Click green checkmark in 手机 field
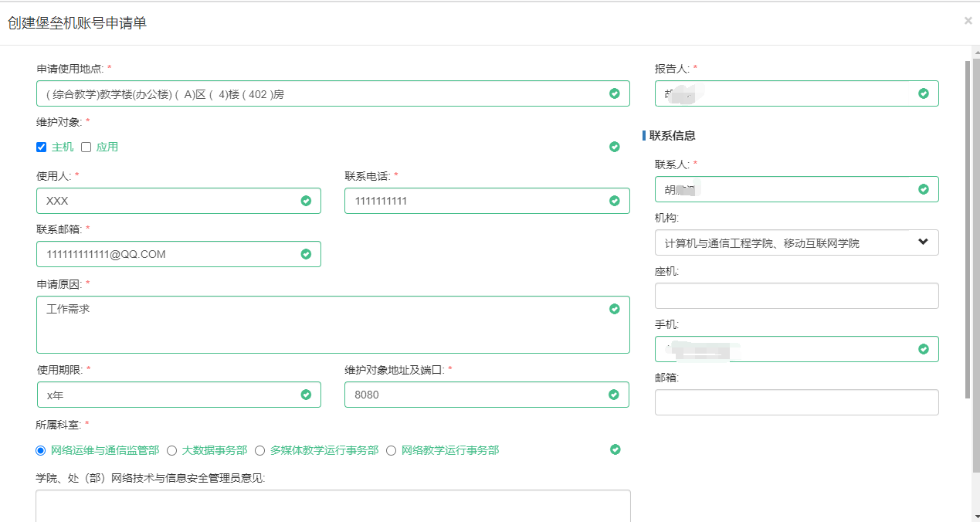The image size is (980, 522). coord(923,349)
